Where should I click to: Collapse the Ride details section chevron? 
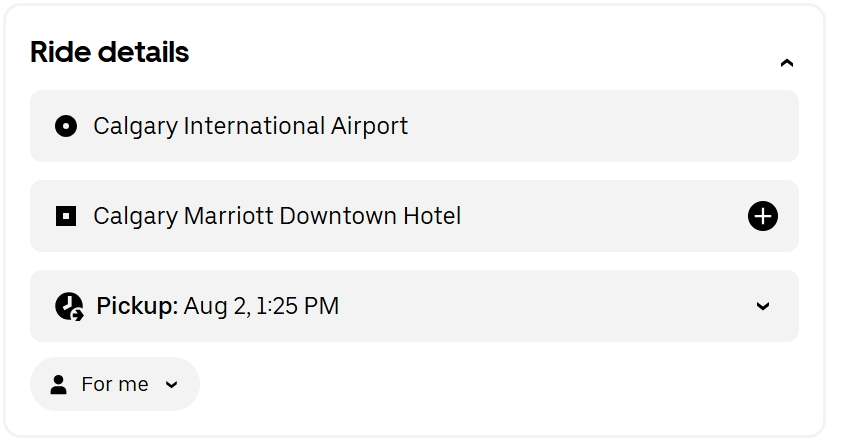(786, 63)
